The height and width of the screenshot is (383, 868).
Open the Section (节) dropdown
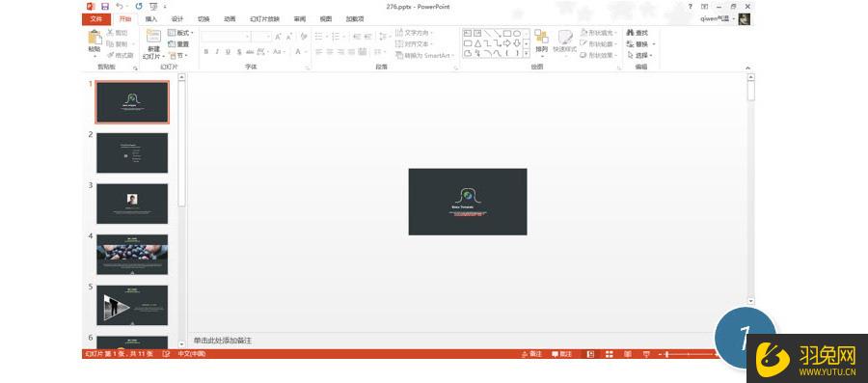point(178,55)
